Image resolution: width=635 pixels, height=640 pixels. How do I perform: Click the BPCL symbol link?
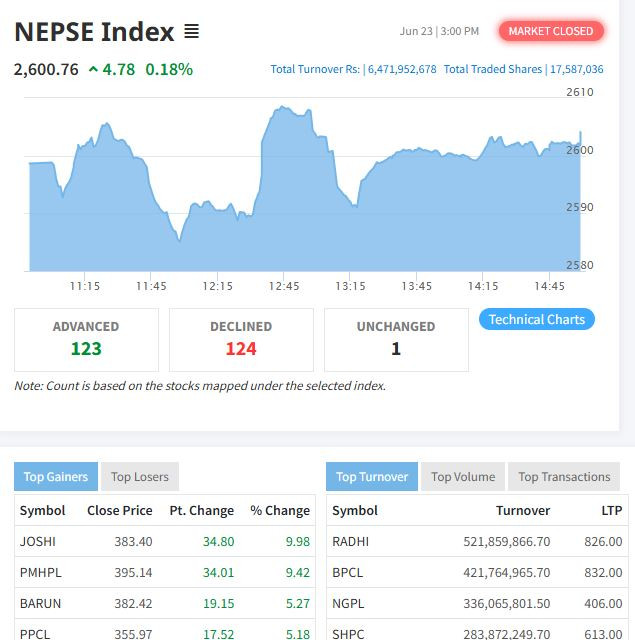pyautogui.click(x=349, y=572)
